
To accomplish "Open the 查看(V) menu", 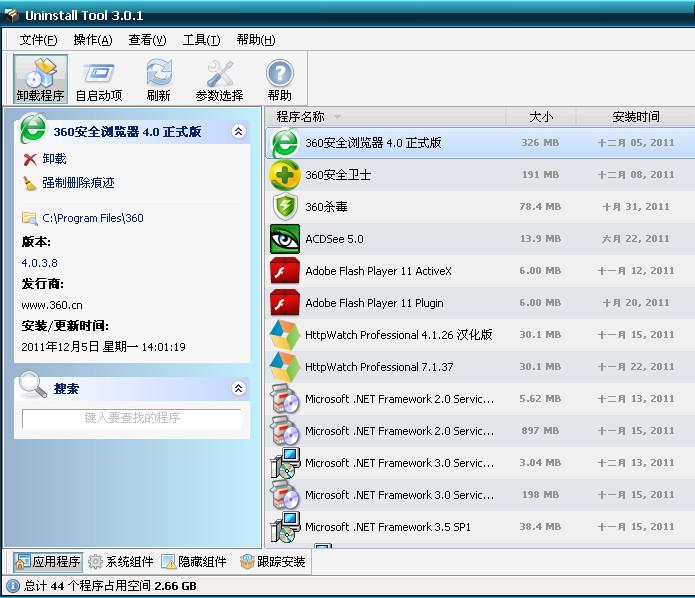I will (147, 40).
